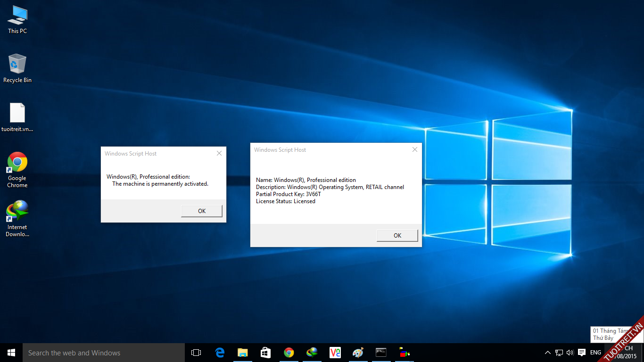Open Microsoft Edge from taskbar

tap(220, 353)
